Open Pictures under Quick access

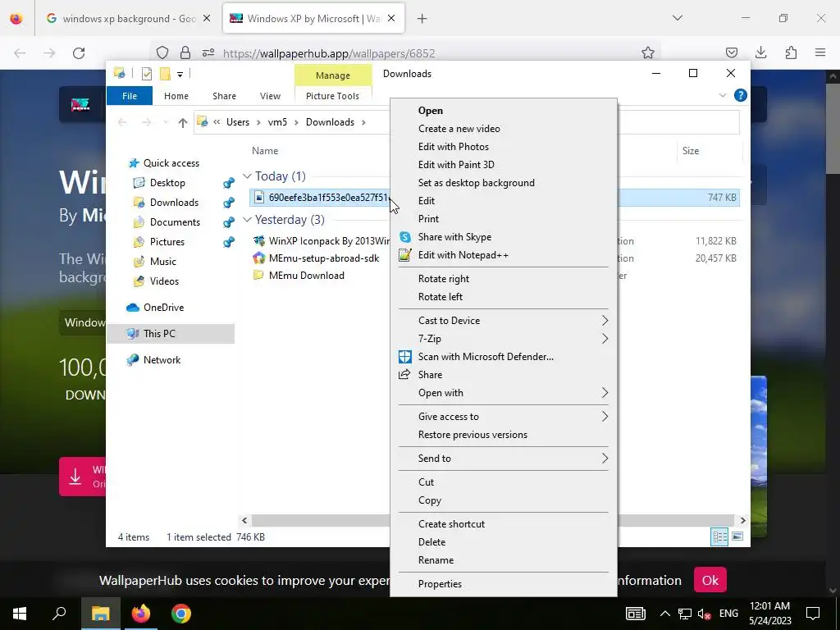167,242
